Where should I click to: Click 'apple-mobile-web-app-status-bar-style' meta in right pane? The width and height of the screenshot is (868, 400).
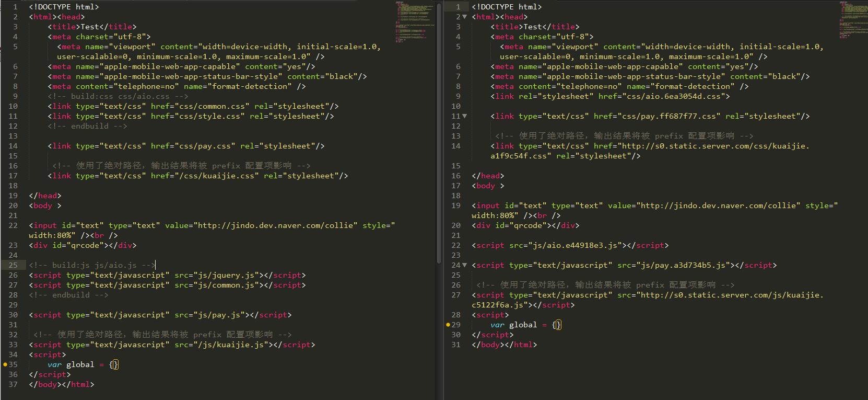coord(650,76)
